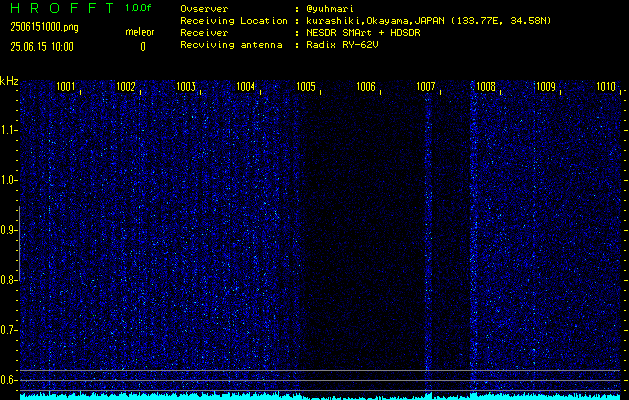
Task: Click time marker 1003
Action: (x=186, y=86)
